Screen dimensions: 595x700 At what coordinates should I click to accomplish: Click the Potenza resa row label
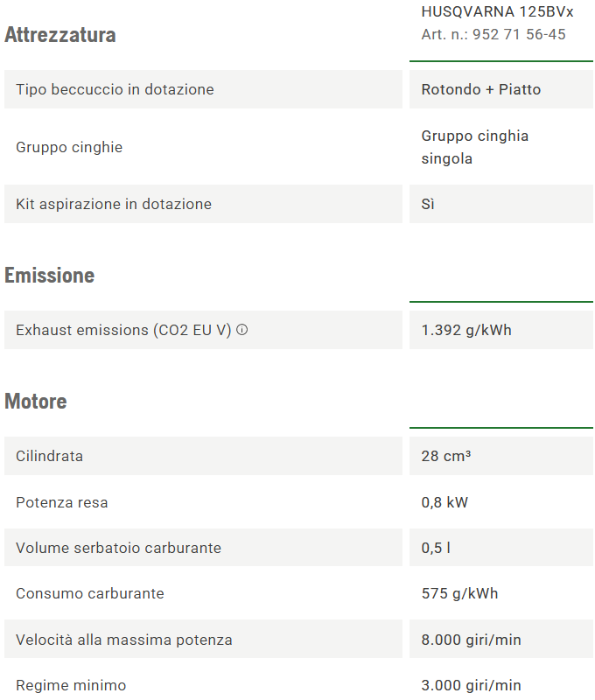point(62,502)
